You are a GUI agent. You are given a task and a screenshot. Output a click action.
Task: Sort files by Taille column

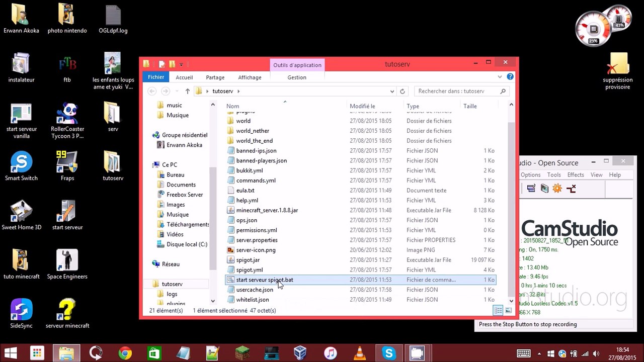point(478,106)
